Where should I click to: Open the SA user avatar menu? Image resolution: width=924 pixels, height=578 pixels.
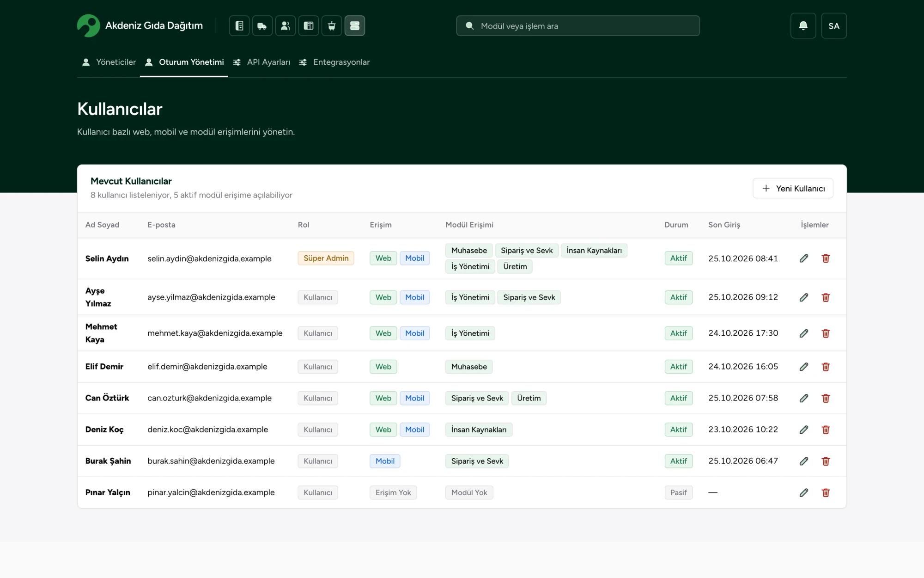point(834,26)
